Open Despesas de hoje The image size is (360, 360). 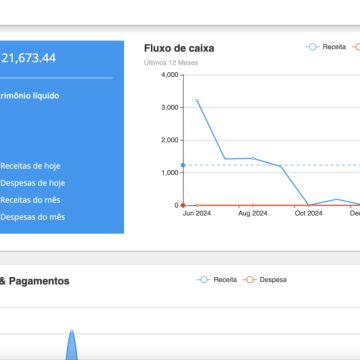[33, 183]
